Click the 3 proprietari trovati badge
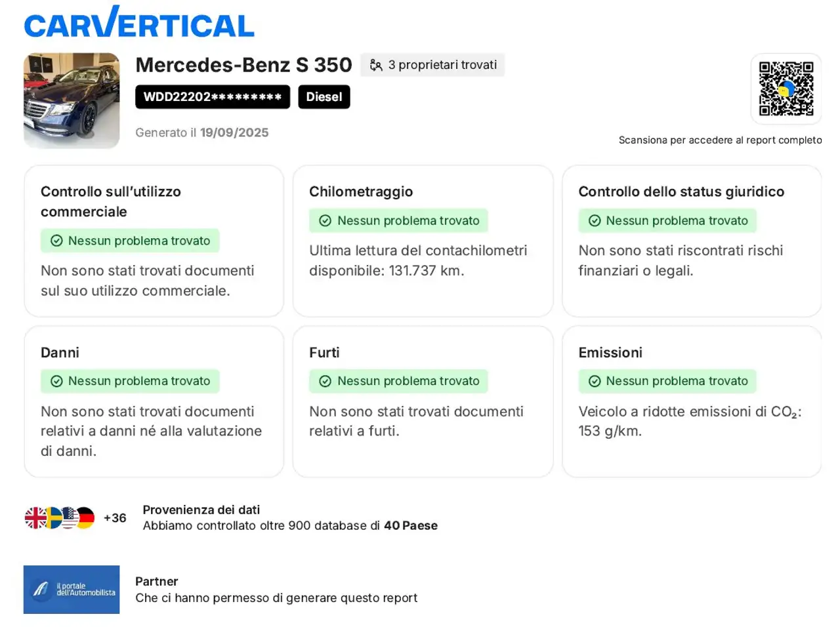 [432, 65]
